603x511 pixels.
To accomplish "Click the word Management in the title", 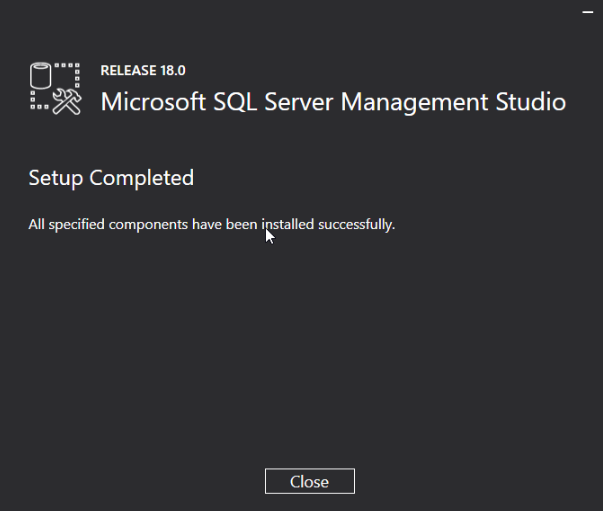I will pyautogui.click(x=414, y=103).
